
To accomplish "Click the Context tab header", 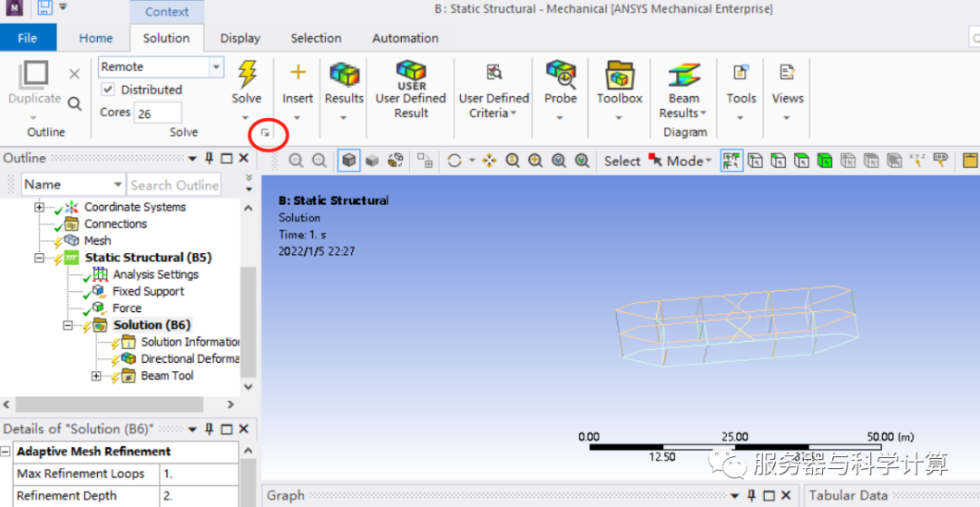I will [166, 12].
